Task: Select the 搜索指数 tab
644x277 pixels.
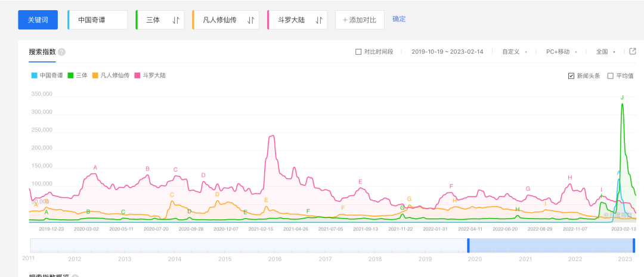Action: tap(42, 52)
